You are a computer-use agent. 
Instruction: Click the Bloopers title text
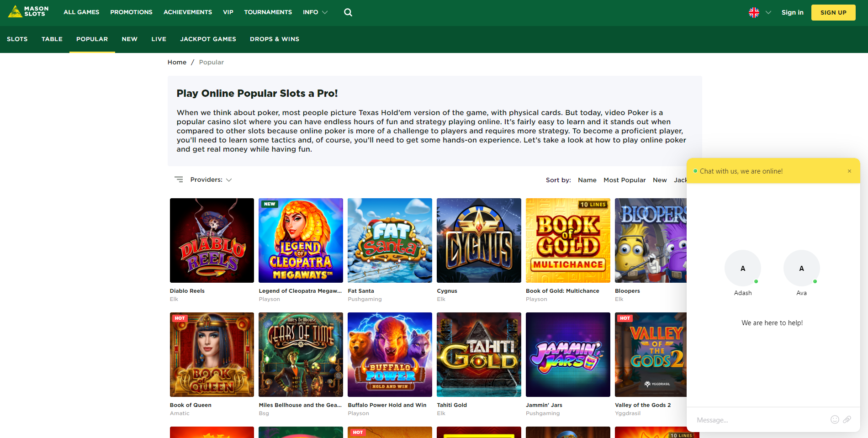pos(627,291)
